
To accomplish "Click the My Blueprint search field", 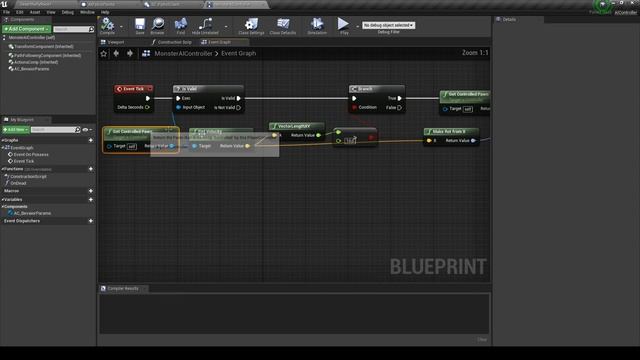I will point(53,129).
